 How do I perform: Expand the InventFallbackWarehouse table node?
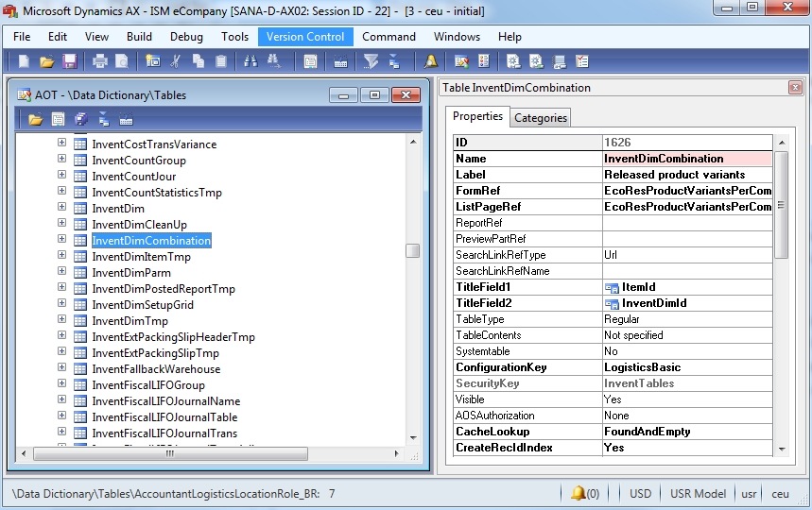[61, 366]
